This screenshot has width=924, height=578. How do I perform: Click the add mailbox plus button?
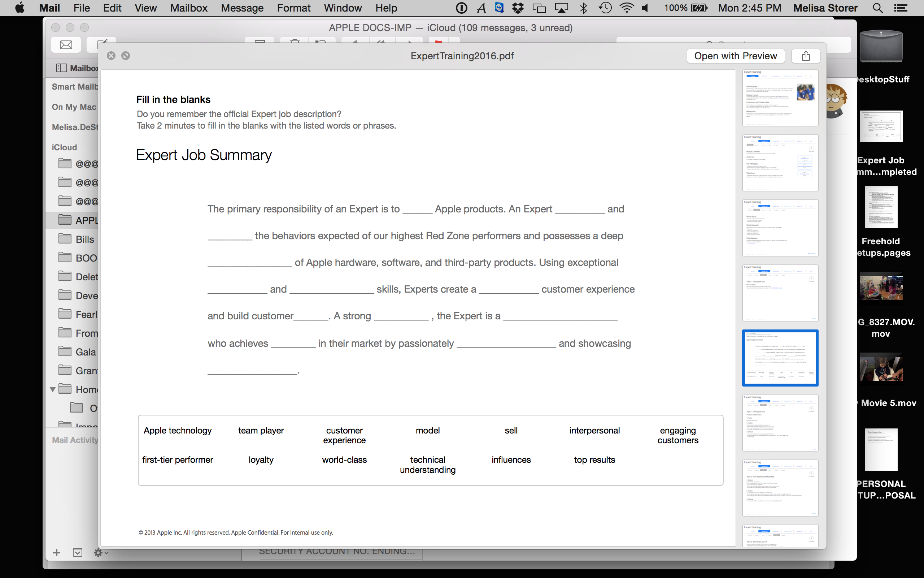[x=57, y=552]
